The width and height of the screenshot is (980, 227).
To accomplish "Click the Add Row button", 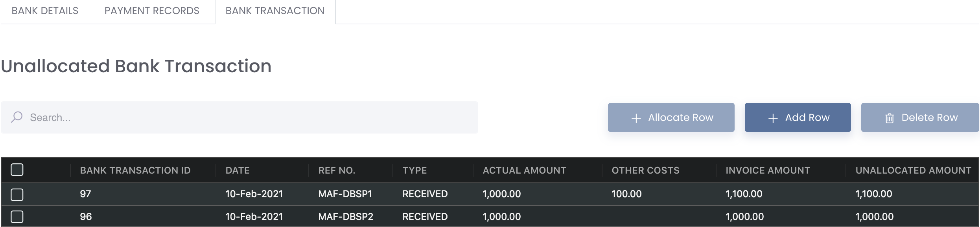I will 798,117.
